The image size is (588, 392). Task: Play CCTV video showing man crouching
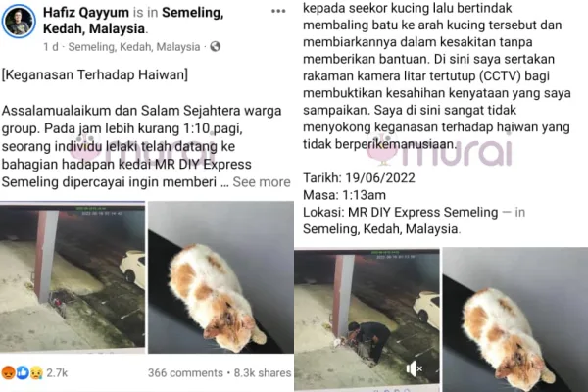pyautogui.click(x=367, y=319)
